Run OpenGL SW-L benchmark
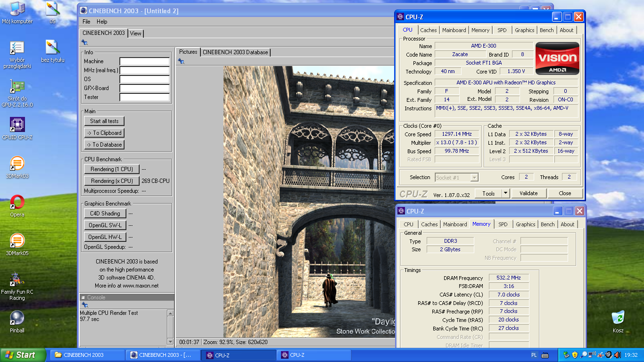Screen dimensions: 644x362 (x=105, y=225)
